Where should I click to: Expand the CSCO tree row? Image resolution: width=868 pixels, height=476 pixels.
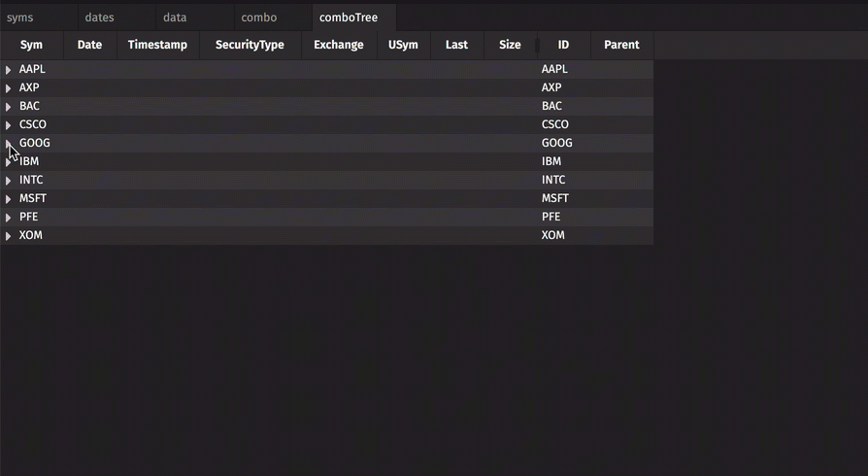click(x=9, y=125)
